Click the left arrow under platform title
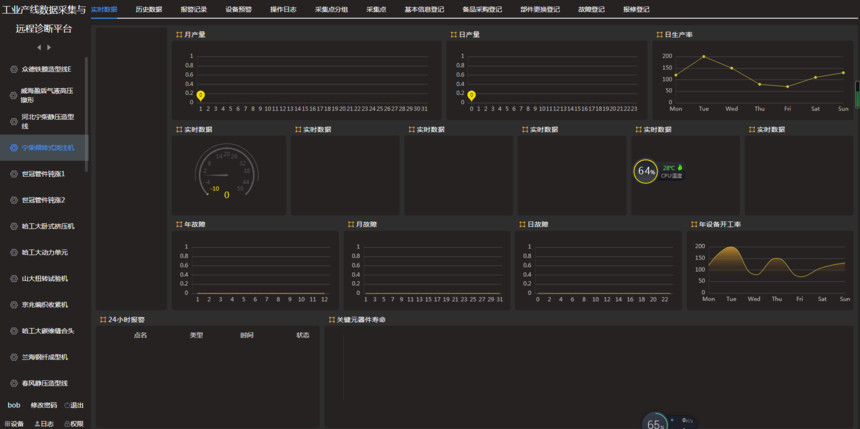This screenshot has height=429, width=860. pos(39,47)
